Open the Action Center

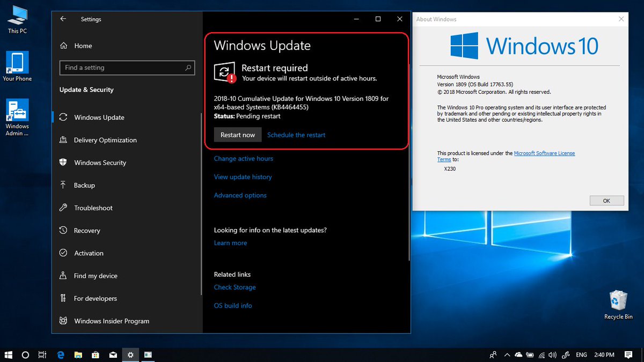(x=628, y=354)
